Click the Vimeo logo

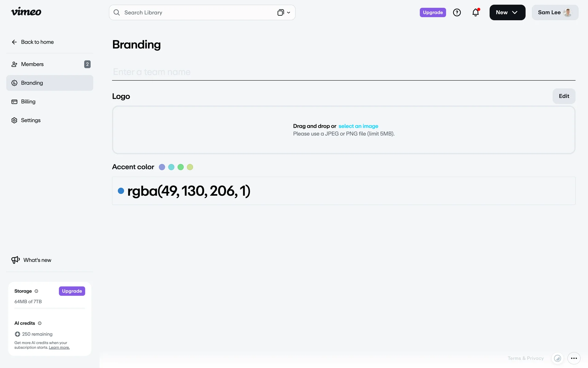[x=26, y=12]
